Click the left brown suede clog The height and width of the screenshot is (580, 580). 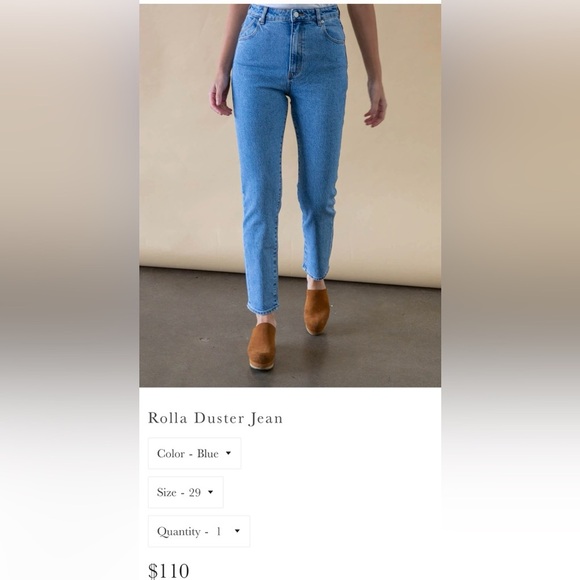(261, 345)
